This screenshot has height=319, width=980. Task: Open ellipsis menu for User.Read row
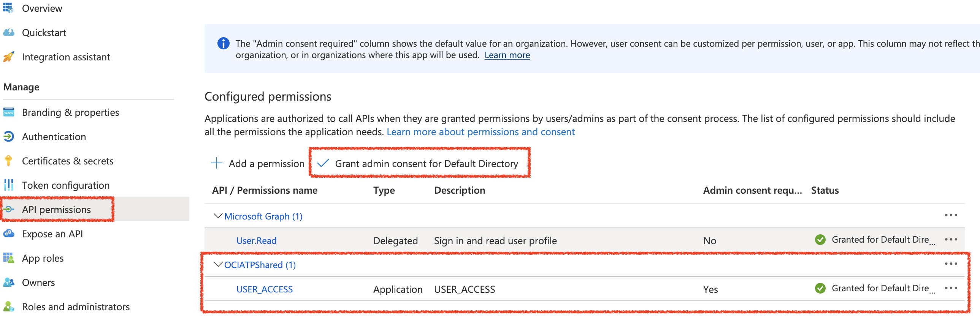[x=951, y=240]
